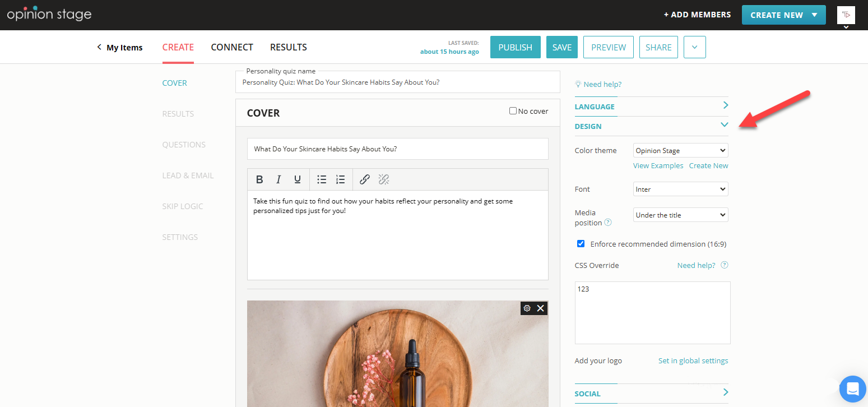Open the chat support bubble
This screenshot has height=407, width=868.
(x=852, y=388)
